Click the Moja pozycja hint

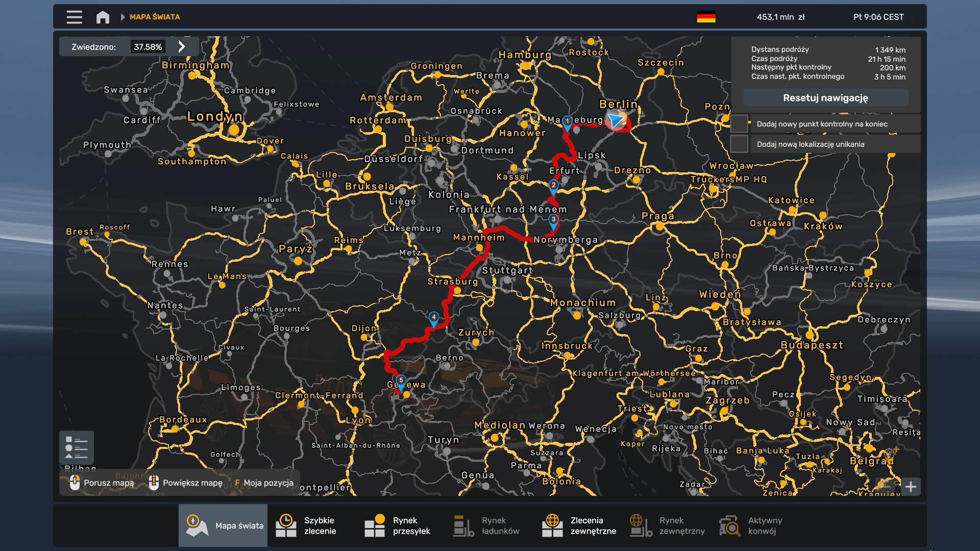coord(264,483)
